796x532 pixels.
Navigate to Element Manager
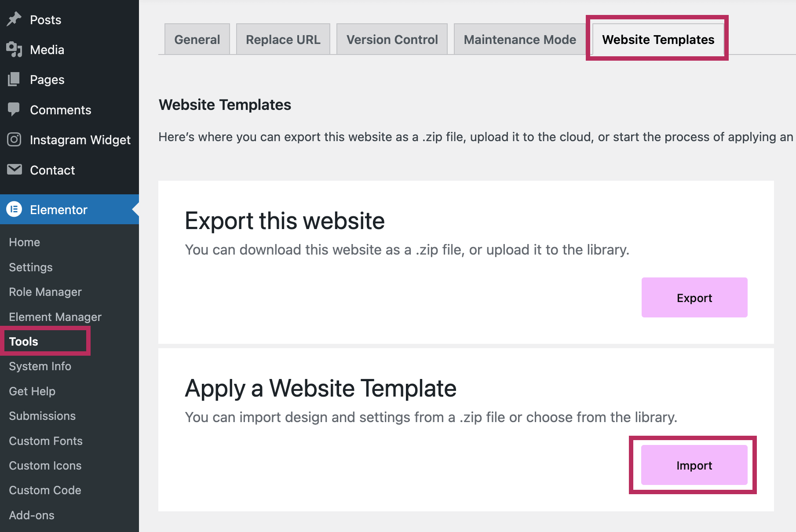pos(55,317)
